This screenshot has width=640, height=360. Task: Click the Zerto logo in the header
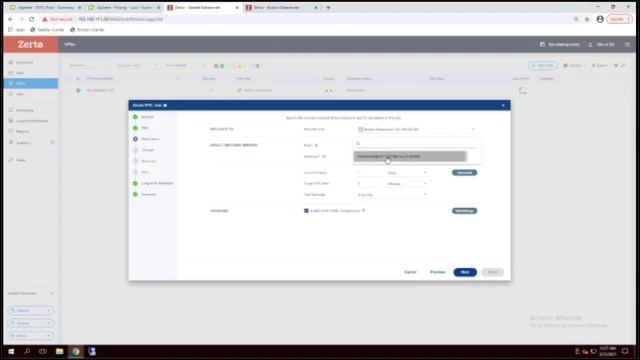pyautogui.click(x=31, y=44)
